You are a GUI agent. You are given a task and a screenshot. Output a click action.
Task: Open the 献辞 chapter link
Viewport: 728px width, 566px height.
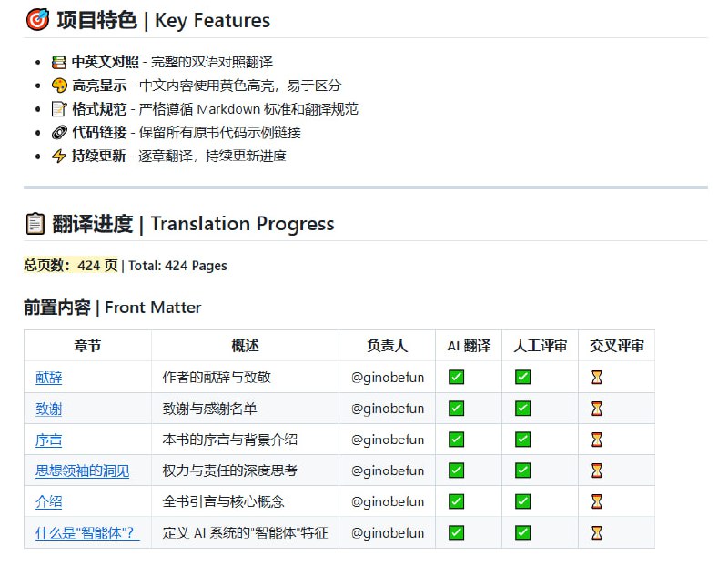[48, 377]
